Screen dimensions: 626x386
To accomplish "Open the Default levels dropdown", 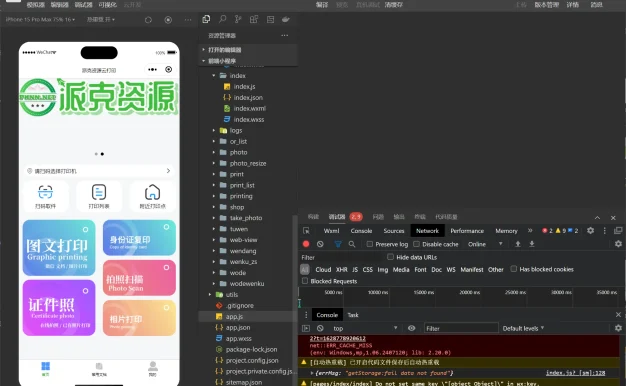I will 523,328.
